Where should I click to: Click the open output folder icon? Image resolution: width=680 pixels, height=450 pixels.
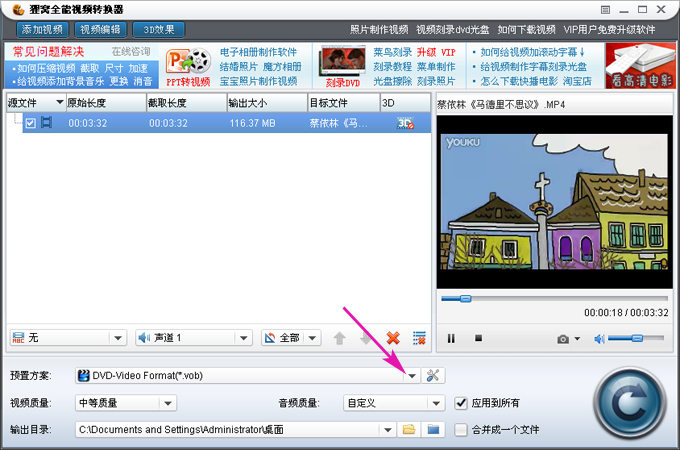[433, 430]
